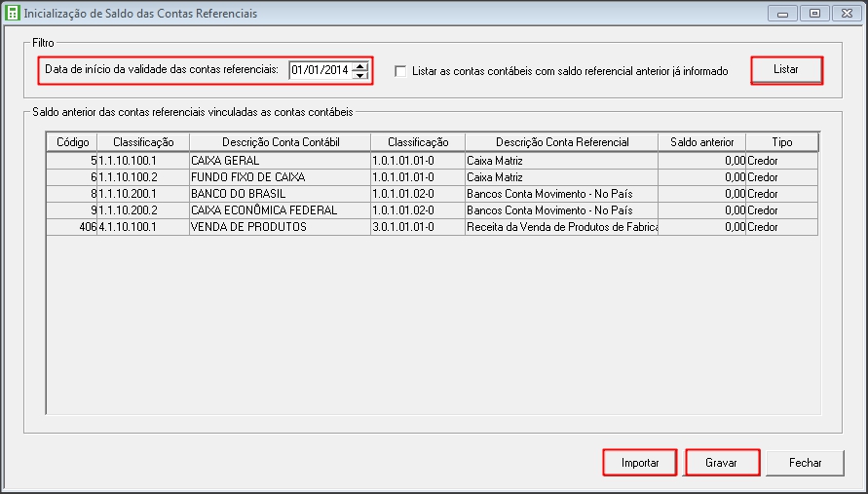Click the Tipo column header
868x494 pixels.
pos(781,142)
